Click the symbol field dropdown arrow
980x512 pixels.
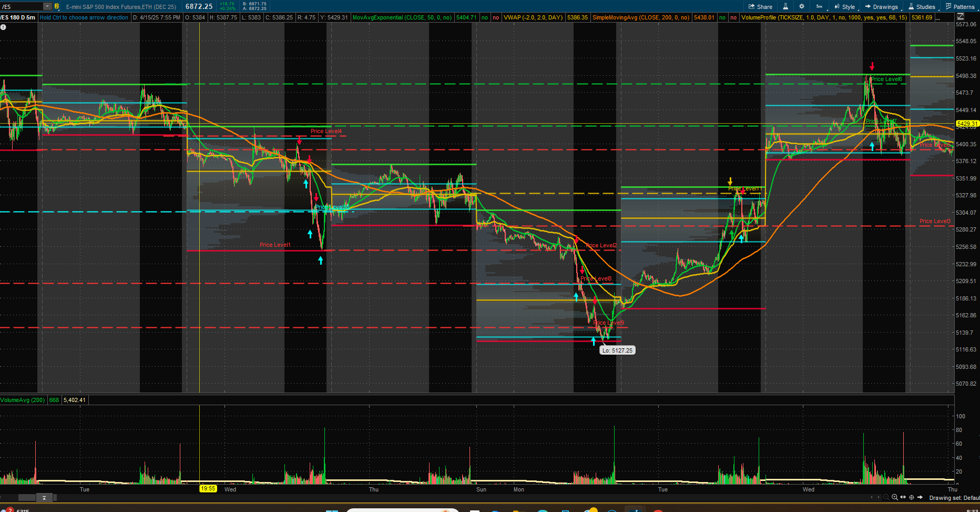coord(47,6)
